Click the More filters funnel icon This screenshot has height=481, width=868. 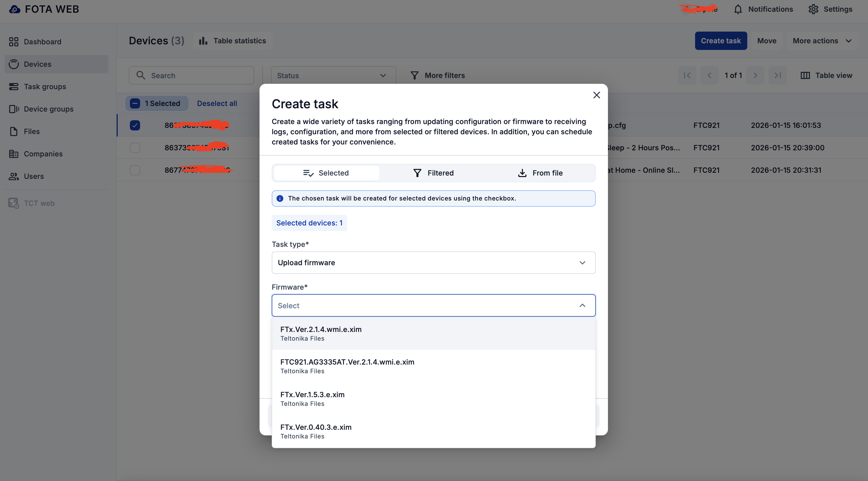coord(414,75)
